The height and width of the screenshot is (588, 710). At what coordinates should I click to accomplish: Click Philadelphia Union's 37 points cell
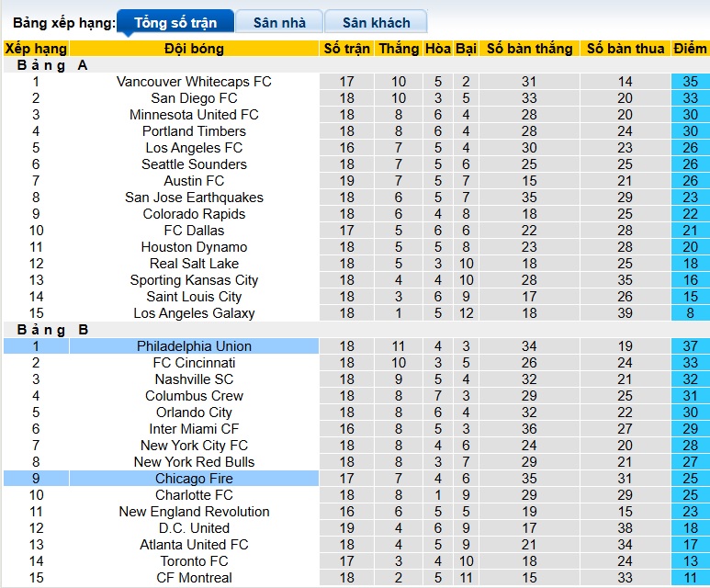click(x=690, y=346)
